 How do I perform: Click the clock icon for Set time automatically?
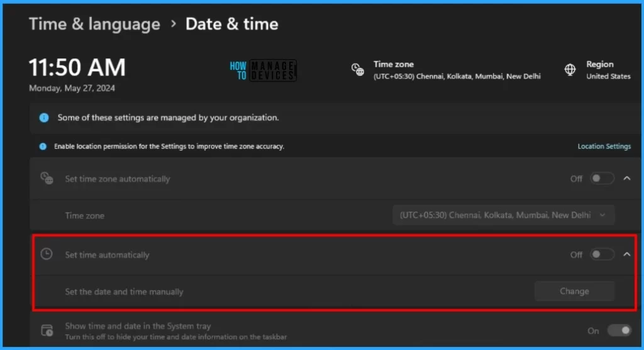point(47,254)
